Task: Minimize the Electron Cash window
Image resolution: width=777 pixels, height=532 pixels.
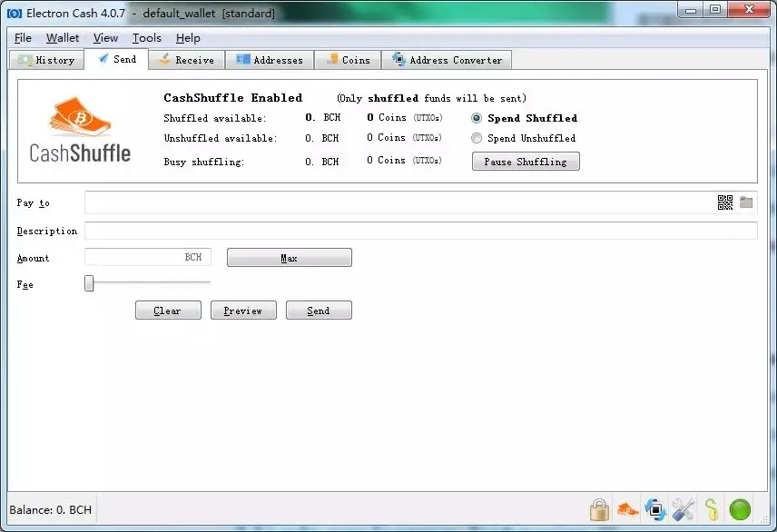Action: [x=691, y=9]
